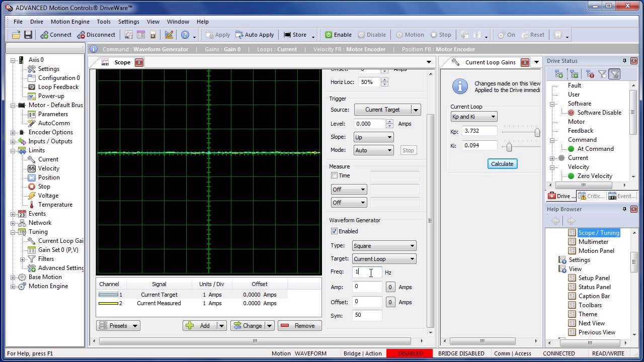
Task: Pin the Drive Status panel
Action: 625,61
